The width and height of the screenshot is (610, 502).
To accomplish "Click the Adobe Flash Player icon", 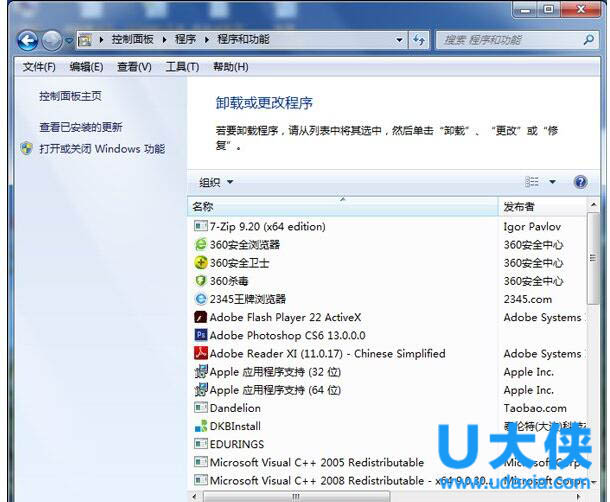I will point(200,317).
